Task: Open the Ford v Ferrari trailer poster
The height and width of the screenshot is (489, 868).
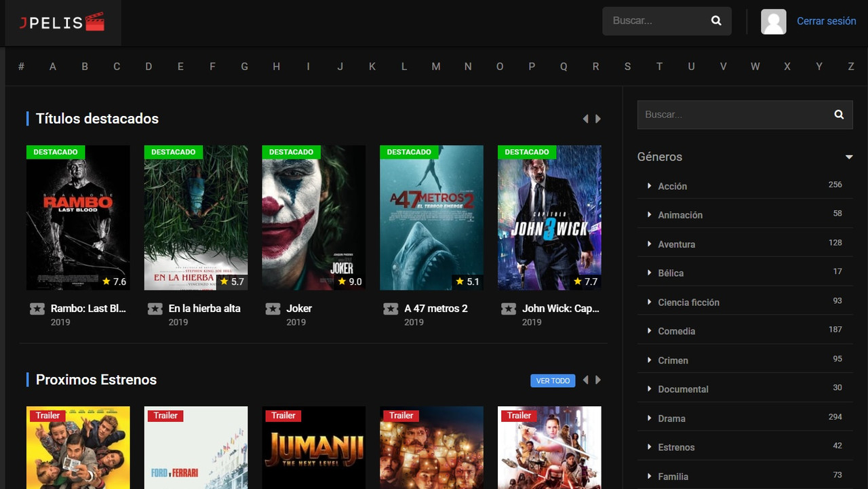Action: [196, 448]
